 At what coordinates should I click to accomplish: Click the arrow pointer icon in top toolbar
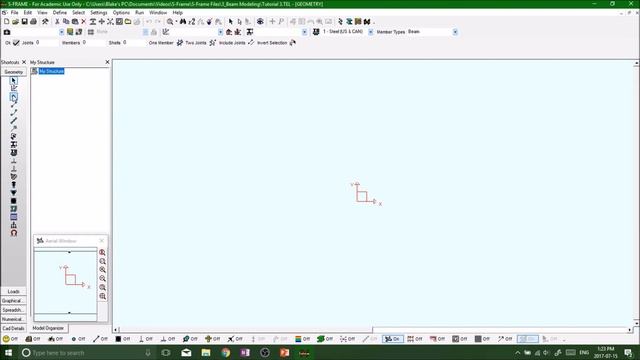coord(231,22)
